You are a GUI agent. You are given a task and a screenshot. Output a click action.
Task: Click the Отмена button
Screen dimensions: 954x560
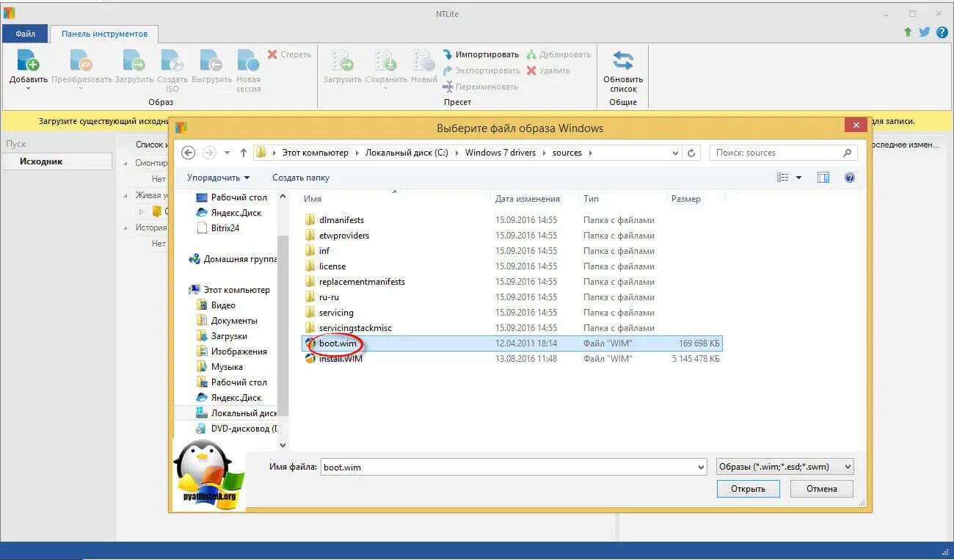[822, 489]
